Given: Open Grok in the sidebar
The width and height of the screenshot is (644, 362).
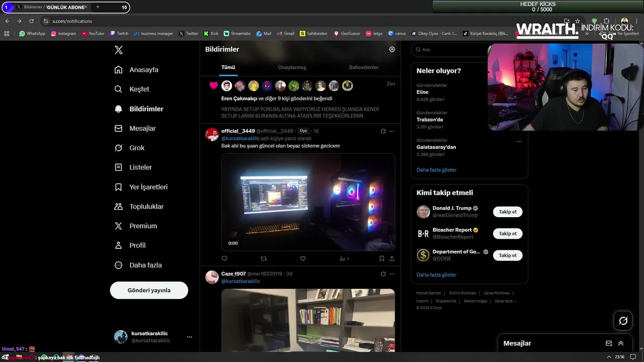Looking at the screenshot, I should pos(129,148).
